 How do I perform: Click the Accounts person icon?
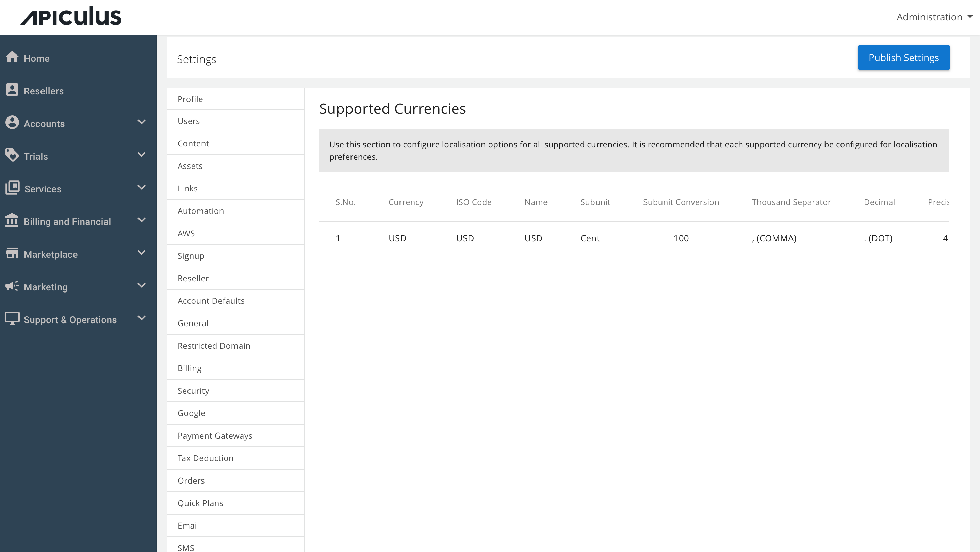coord(12,123)
